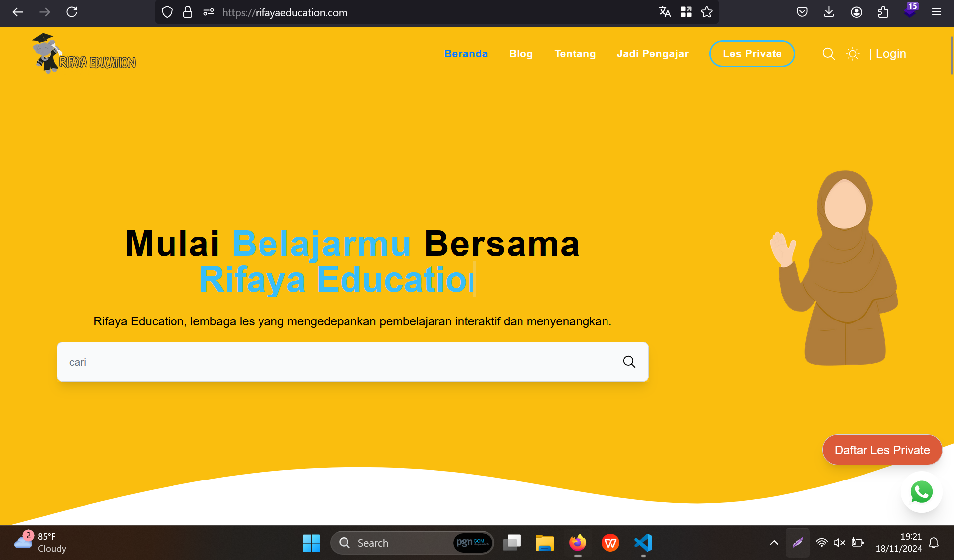Open the Firefox downloads panel
954x560 pixels.
829,12
